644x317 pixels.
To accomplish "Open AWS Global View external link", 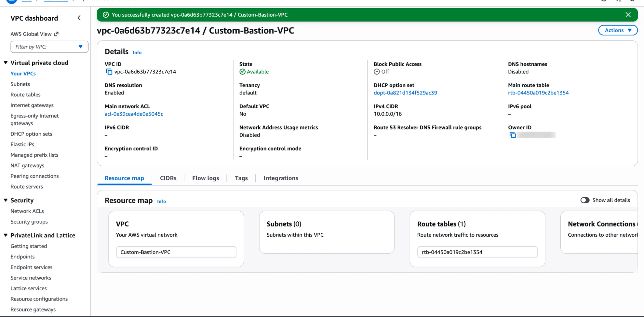I will (34, 34).
